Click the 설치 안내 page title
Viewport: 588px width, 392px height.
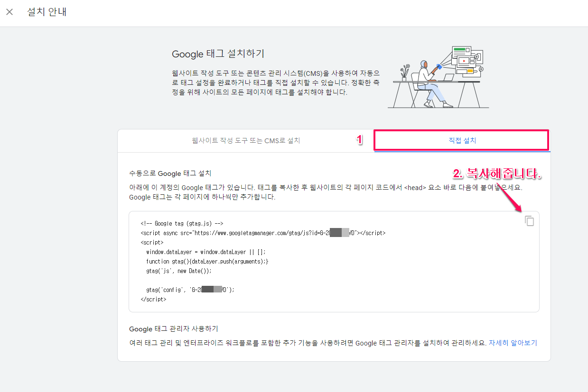tap(47, 12)
